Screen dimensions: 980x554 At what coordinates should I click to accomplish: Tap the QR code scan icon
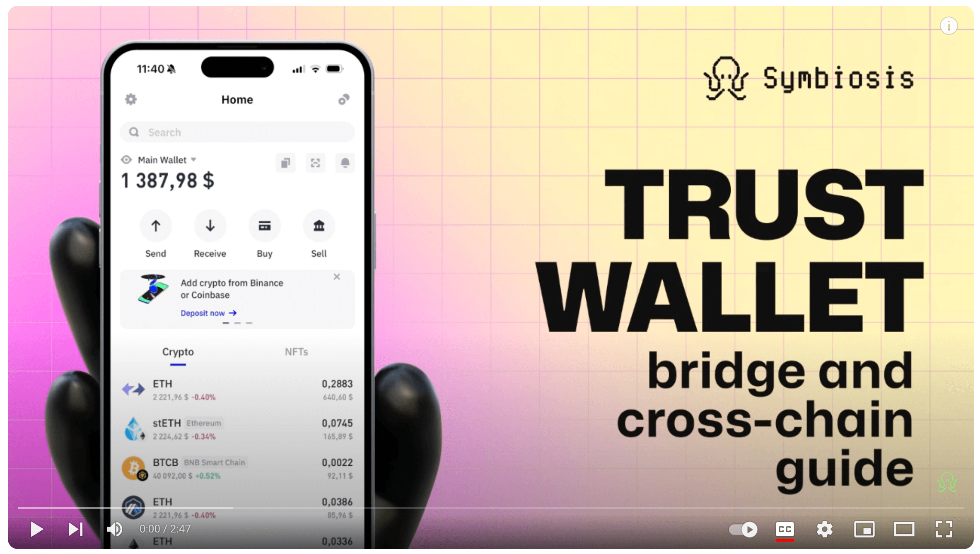point(315,163)
